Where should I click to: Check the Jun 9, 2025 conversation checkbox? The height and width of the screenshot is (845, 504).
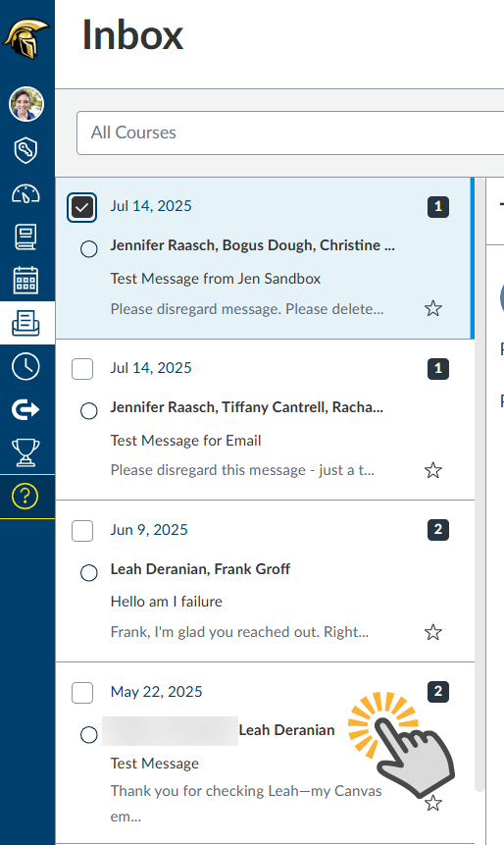82,531
